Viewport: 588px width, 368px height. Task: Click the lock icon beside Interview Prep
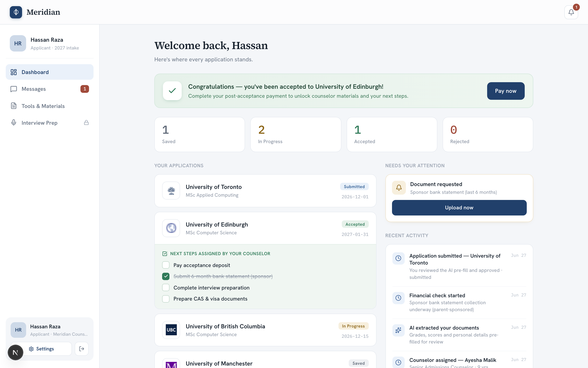click(x=86, y=122)
